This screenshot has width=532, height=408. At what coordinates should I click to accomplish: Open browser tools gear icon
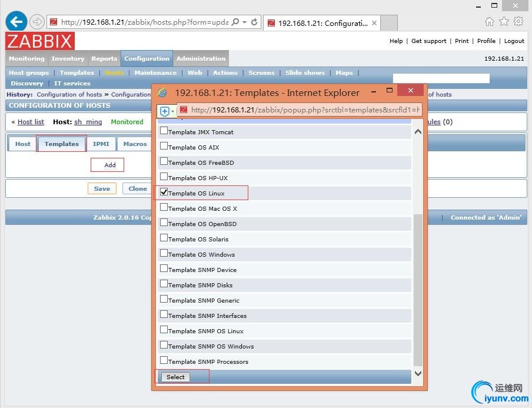(x=518, y=22)
